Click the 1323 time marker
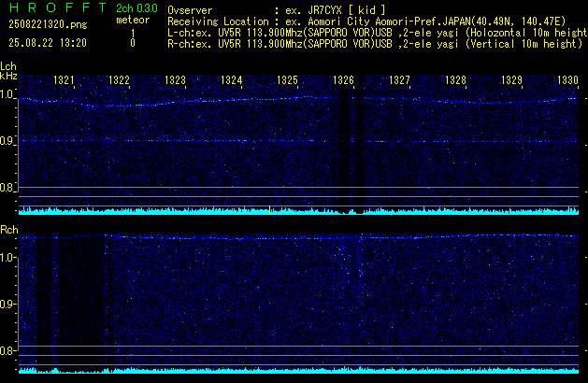 175,79
